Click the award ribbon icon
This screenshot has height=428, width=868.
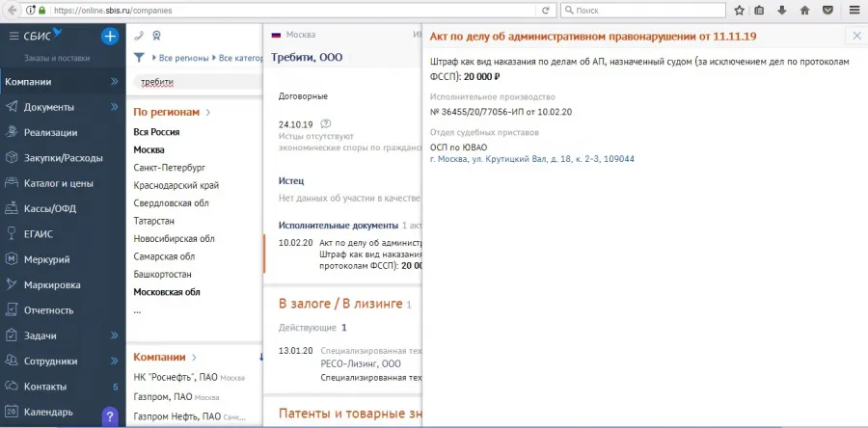tap(156, 36)
